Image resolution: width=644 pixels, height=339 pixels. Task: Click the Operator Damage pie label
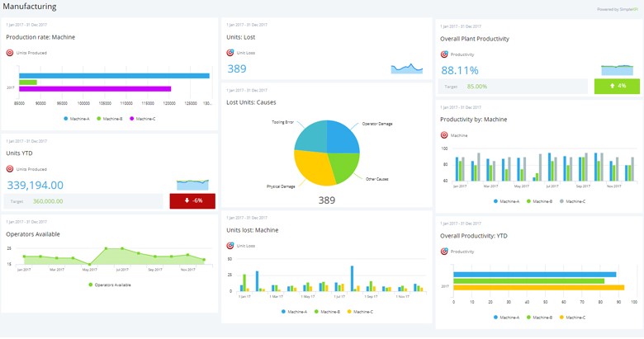tap(377, 124)
